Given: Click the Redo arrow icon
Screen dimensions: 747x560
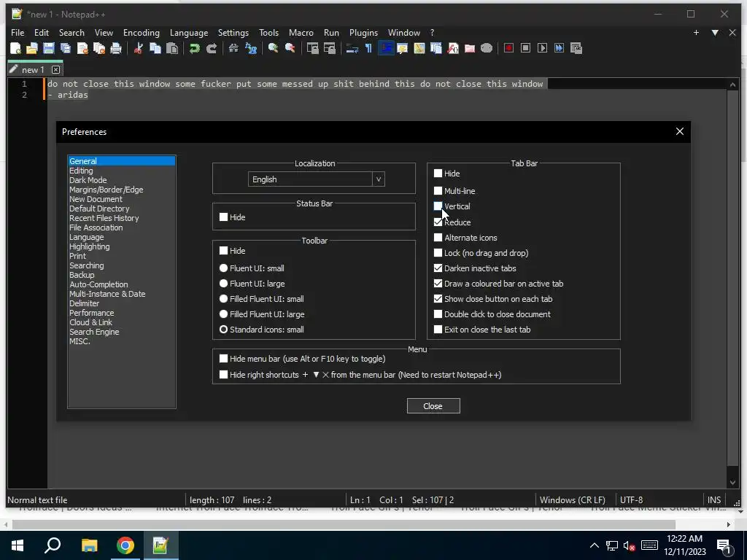Looking at the screenshot, I should pos(212,48).
